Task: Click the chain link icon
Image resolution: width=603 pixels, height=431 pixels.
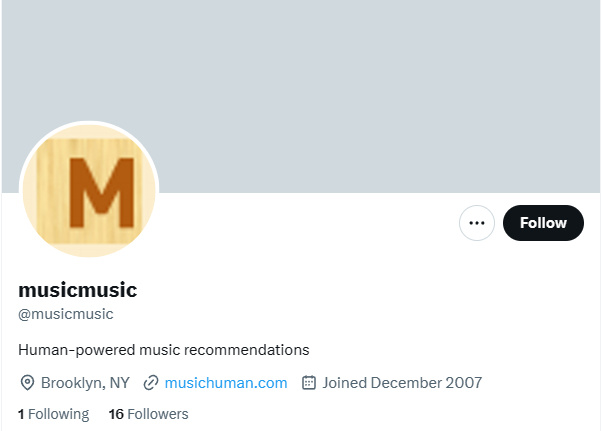Action: [151, 382]
